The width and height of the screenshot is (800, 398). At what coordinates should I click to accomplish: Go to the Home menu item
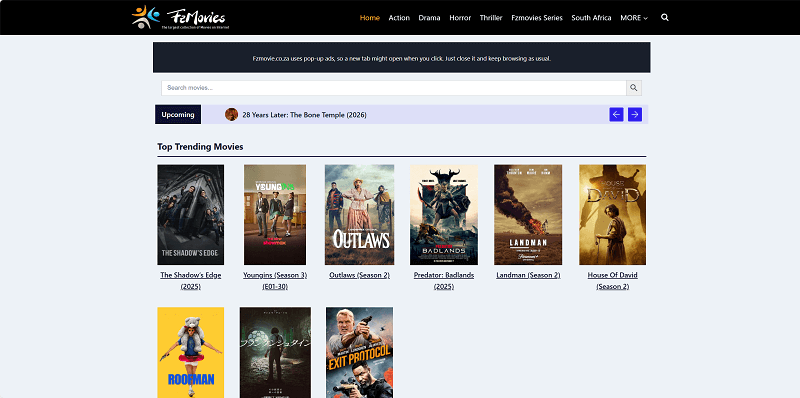tap(370, 18)
